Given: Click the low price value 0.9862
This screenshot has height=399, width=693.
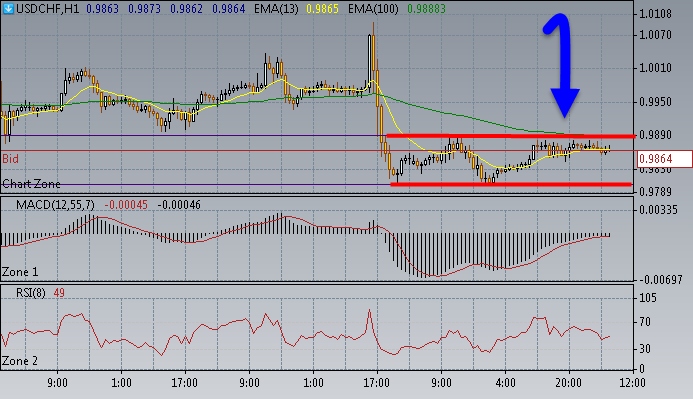Looking at the screenshot, I should click(x=187, y=8).
